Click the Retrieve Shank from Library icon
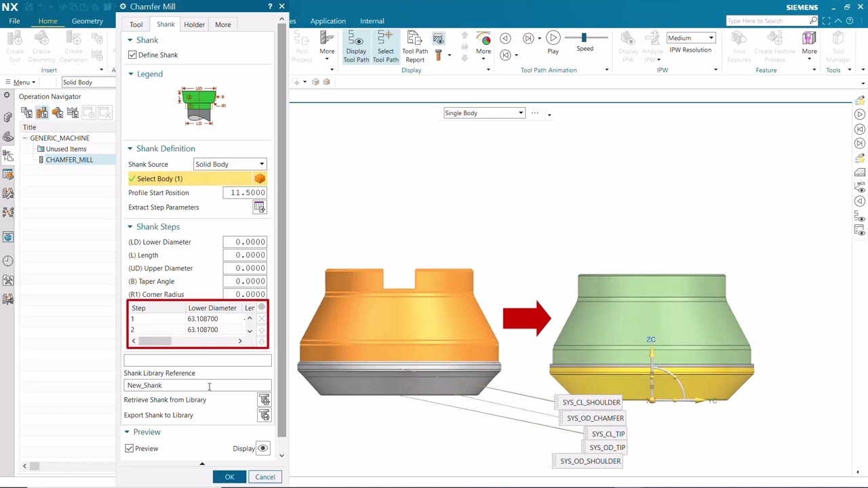The height and width of the screenshot is (488, 868). pyautogui.click(x=264, y=400)
